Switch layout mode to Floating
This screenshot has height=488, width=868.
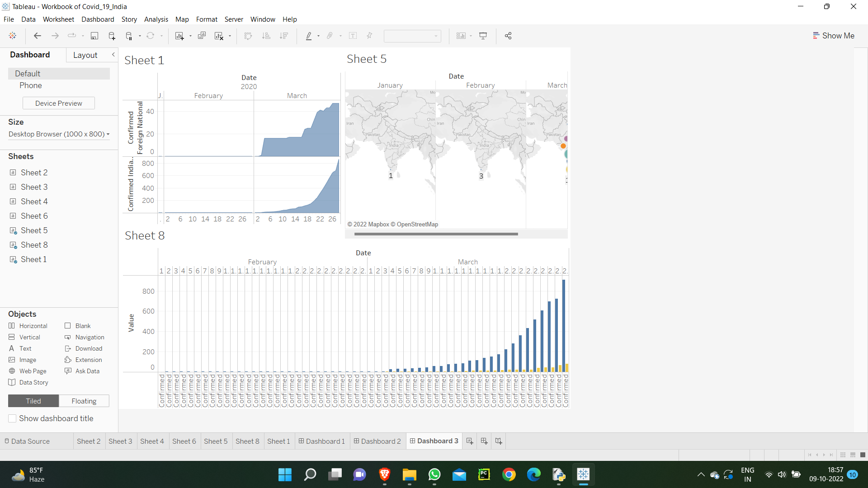[x=84, y=401]
